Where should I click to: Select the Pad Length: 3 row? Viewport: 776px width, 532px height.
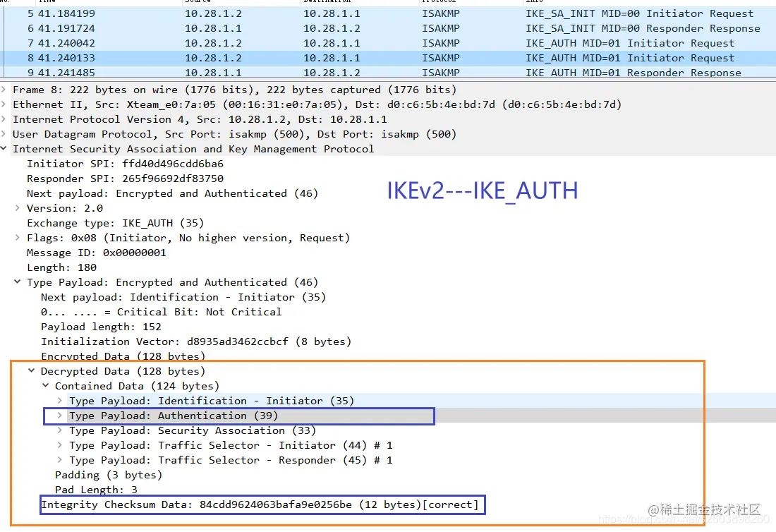pyautogui.click(x=96, y=490)
